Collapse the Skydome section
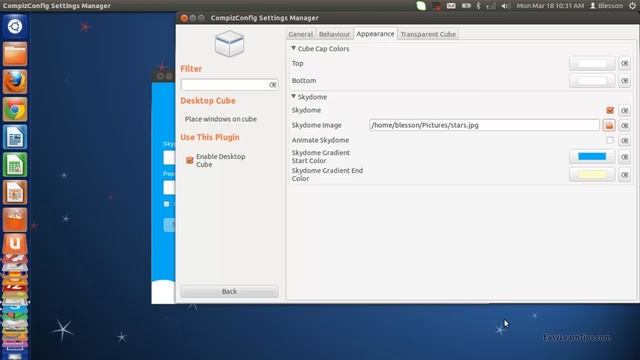640x360 pixels. pyautogui.click(x=293, y=96)
